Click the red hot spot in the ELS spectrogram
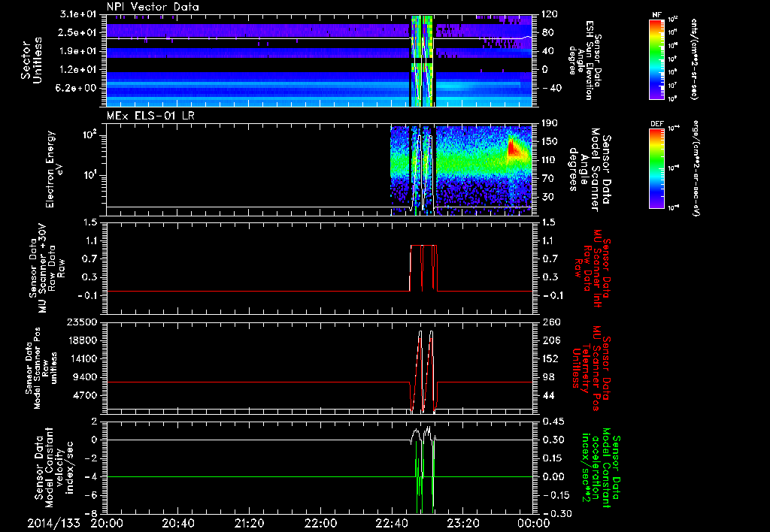This screenshot has height=532, width=770. click(514, 148)
